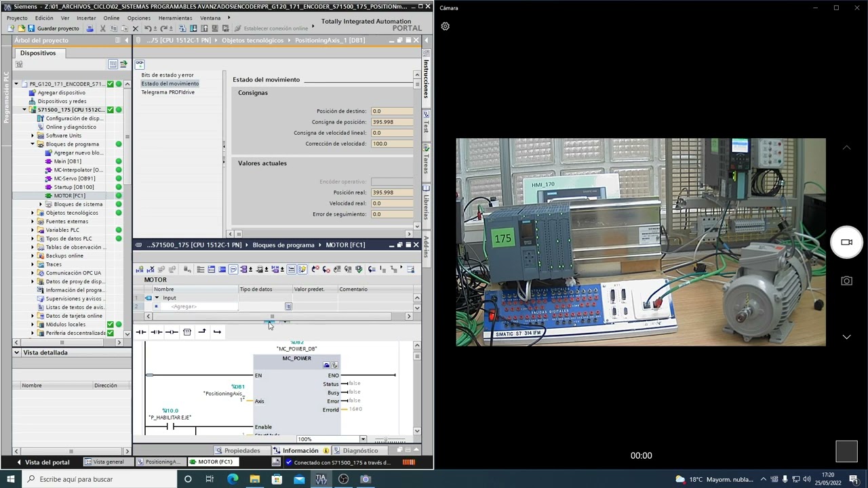Start video recording in Camera app
The height and width of the screenshot is (488, 868).
pos(846,242)
